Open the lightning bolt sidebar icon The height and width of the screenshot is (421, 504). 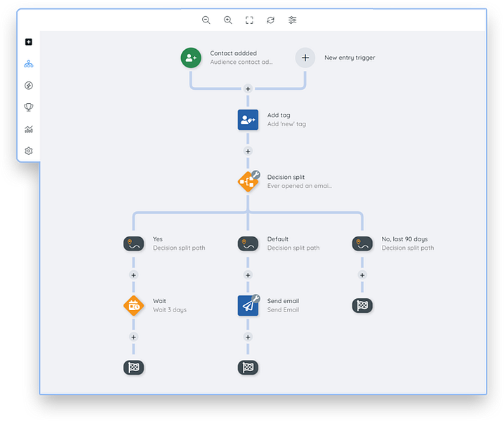29,86
